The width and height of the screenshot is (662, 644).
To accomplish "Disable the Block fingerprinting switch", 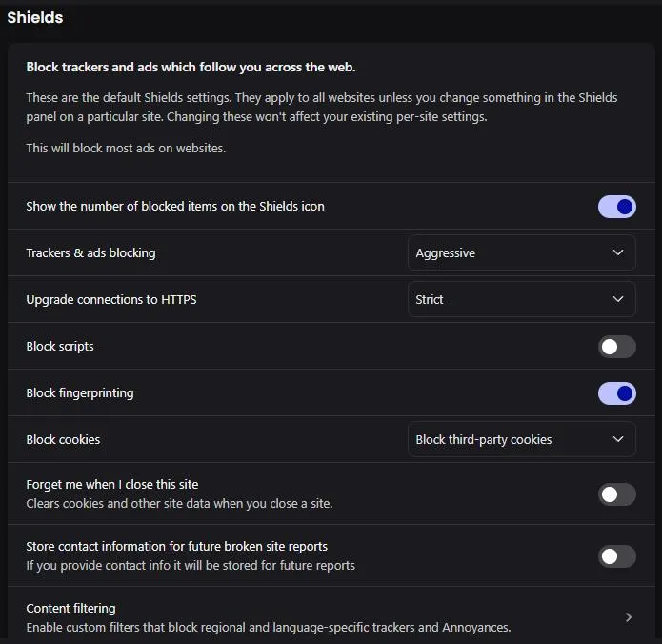I will pos(617,393).
